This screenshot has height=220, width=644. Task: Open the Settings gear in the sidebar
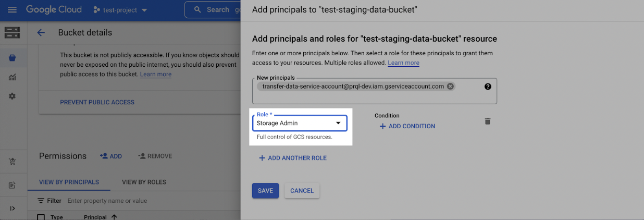click(x=12, y=96)
